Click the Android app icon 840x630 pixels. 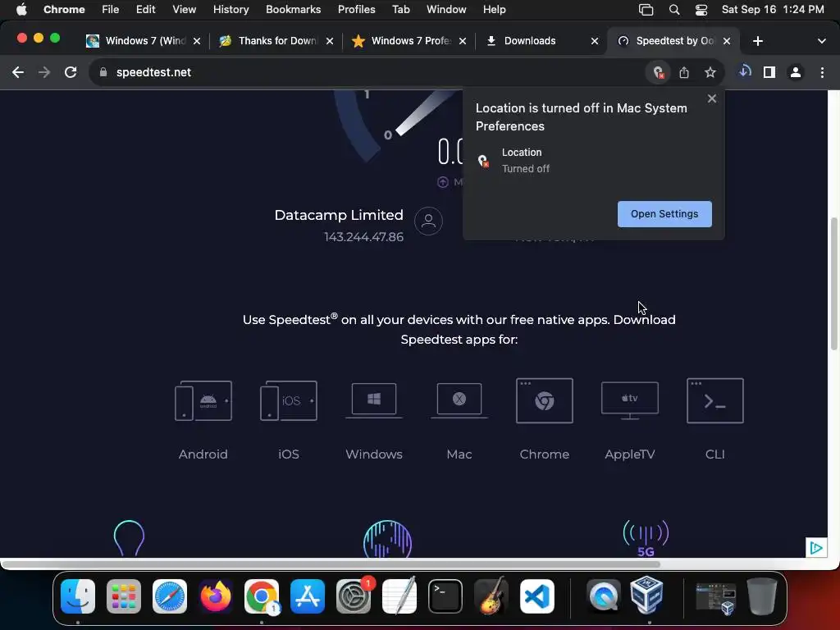pyautogui.click(x=203, y=400)
